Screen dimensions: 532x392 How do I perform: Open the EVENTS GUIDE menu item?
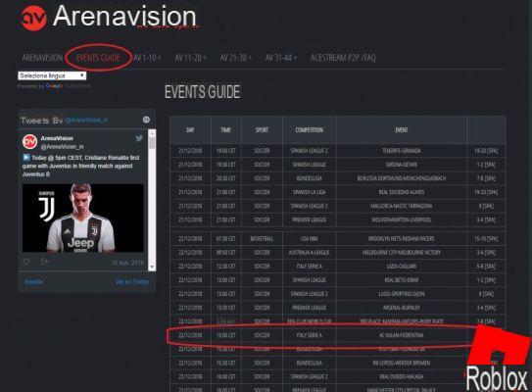(98, 58)
